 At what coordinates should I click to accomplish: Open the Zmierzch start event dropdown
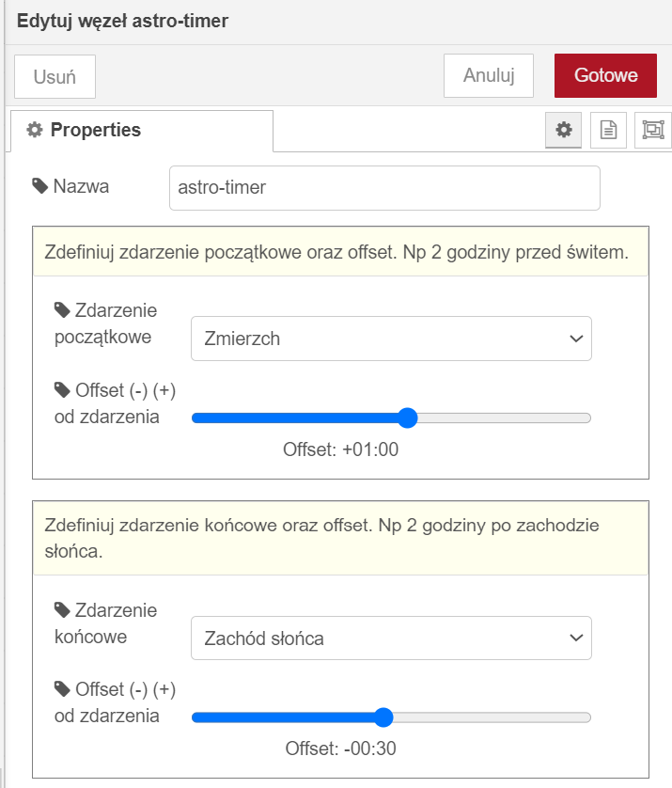click(x=391, y=339)
